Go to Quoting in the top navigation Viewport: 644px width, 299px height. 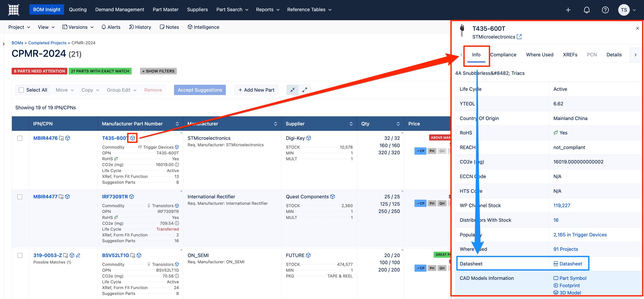click(78, 9)
